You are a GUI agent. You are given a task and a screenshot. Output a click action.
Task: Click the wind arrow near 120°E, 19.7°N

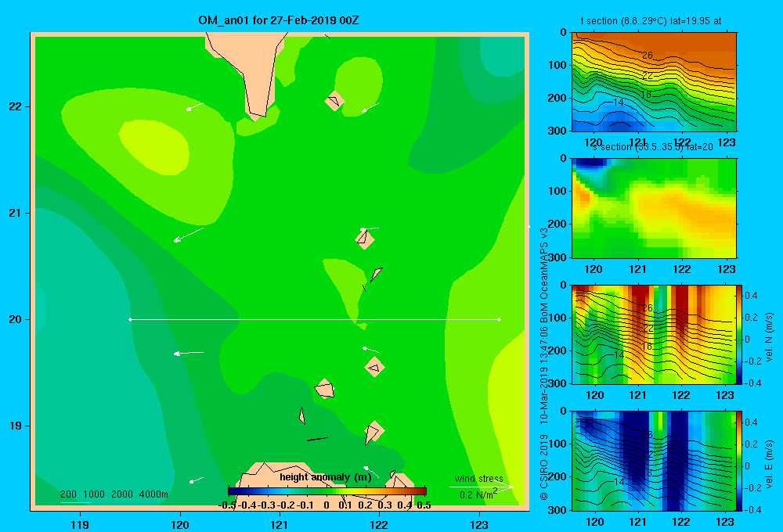tap(188, 353)
